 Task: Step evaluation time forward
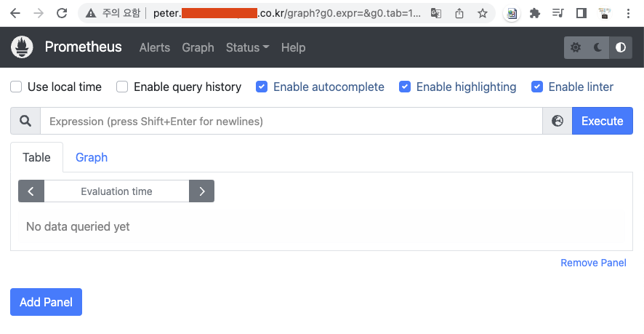point(201,191)
